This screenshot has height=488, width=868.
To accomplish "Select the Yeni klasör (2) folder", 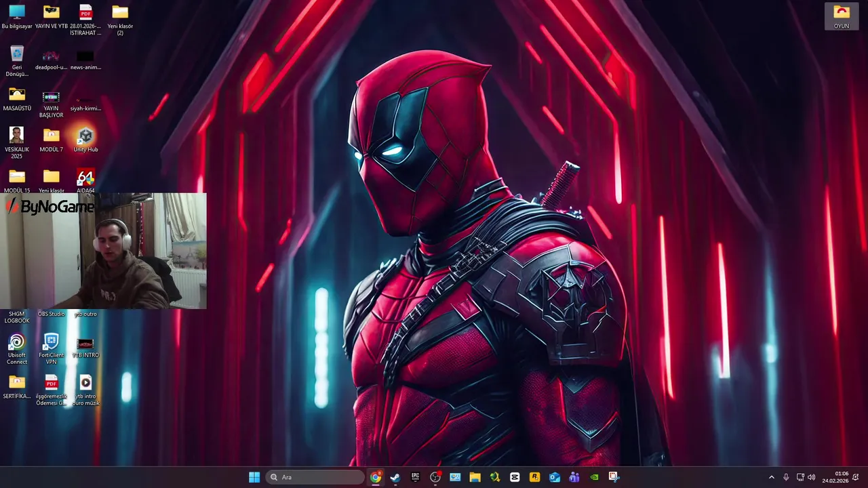I will click(x=120, y=20).
